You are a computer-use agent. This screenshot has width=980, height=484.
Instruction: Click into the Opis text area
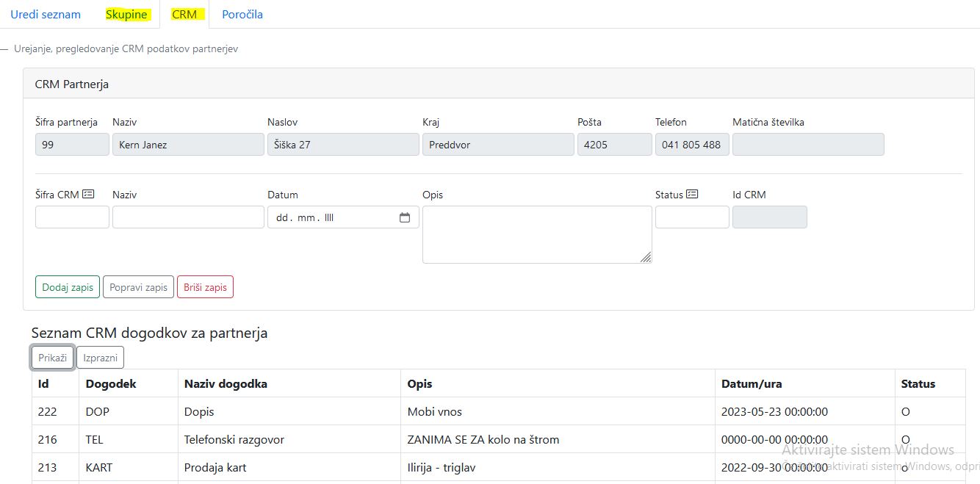(536, 234)
